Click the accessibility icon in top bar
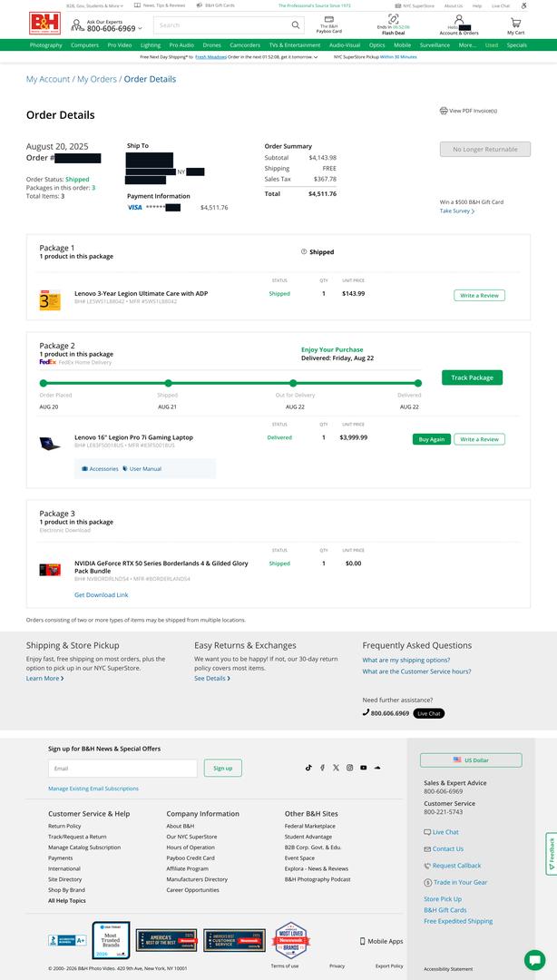557x980 pixels. [523, 5]
